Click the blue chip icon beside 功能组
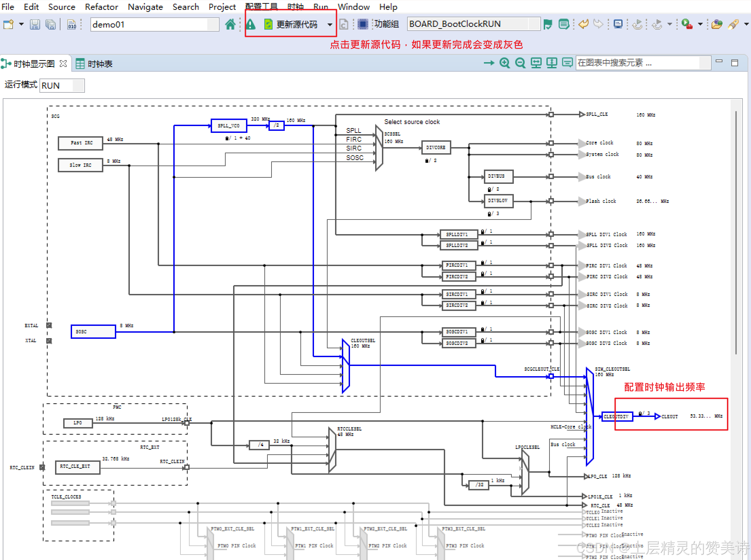Viewport: 751px width, 560px height. pos(363,24)
